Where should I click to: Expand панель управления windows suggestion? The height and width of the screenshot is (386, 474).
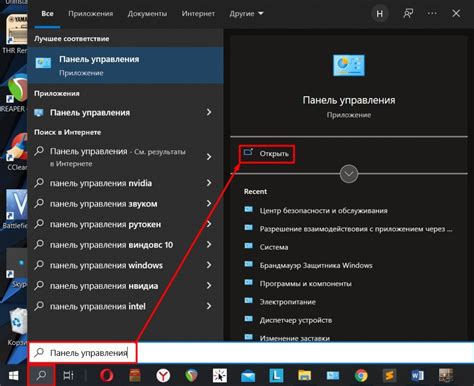pos(209,265)
